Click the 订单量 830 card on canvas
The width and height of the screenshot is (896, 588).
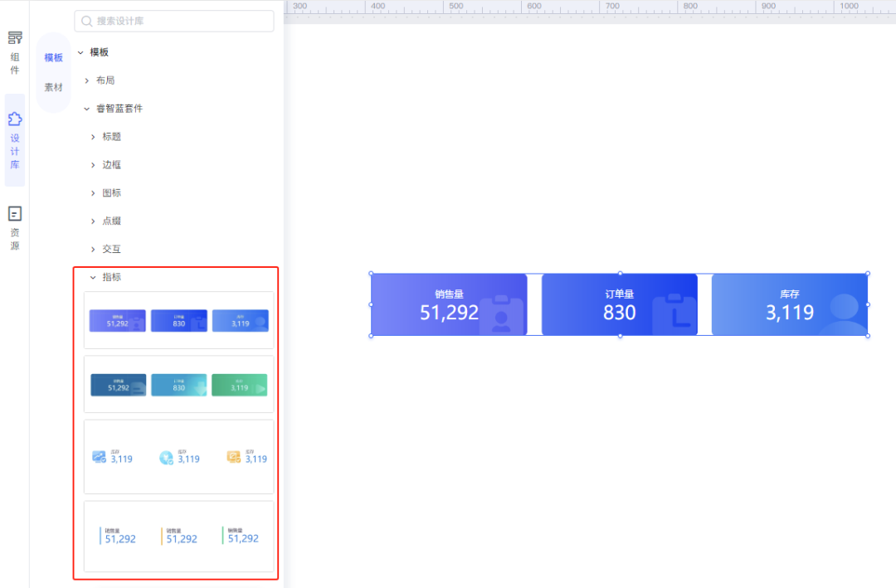coord(620,304)
